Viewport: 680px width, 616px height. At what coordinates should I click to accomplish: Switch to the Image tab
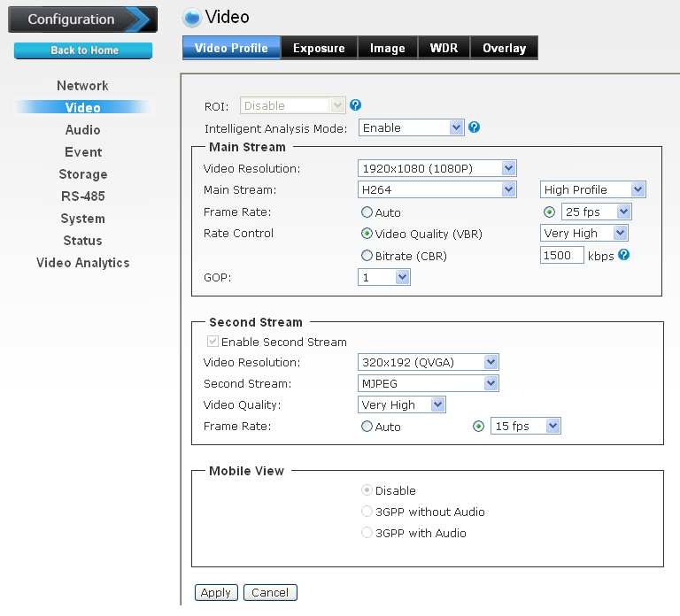[387, 48]
